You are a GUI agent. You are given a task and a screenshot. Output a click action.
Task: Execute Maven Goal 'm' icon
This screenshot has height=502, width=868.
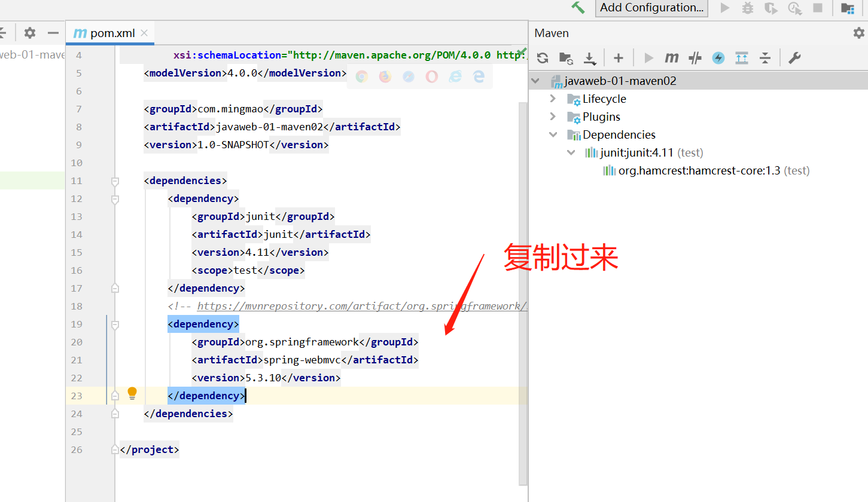[672, 58]
